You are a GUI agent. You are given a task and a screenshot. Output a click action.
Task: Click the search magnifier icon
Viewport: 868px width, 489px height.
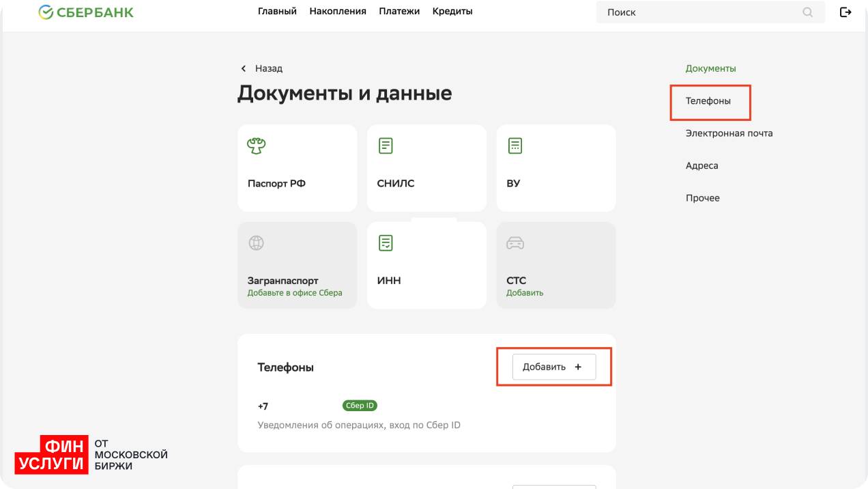pos(808,12)
